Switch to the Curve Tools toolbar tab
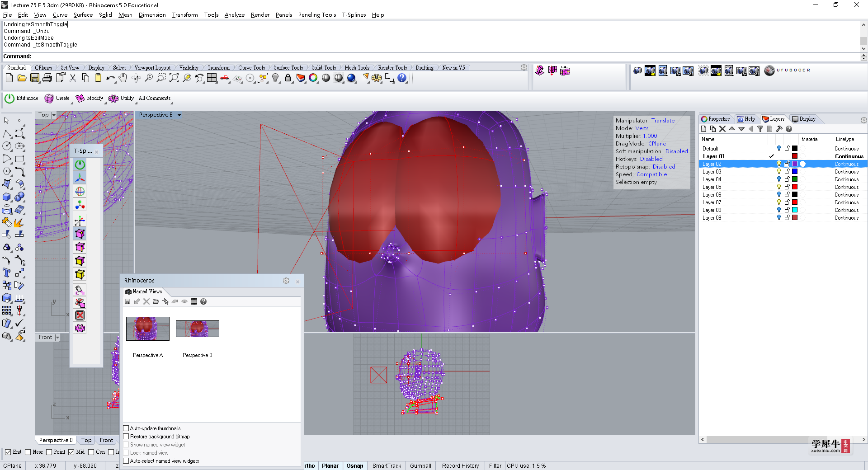This screenshot has width=868, height=470. (x=251, y=68)
